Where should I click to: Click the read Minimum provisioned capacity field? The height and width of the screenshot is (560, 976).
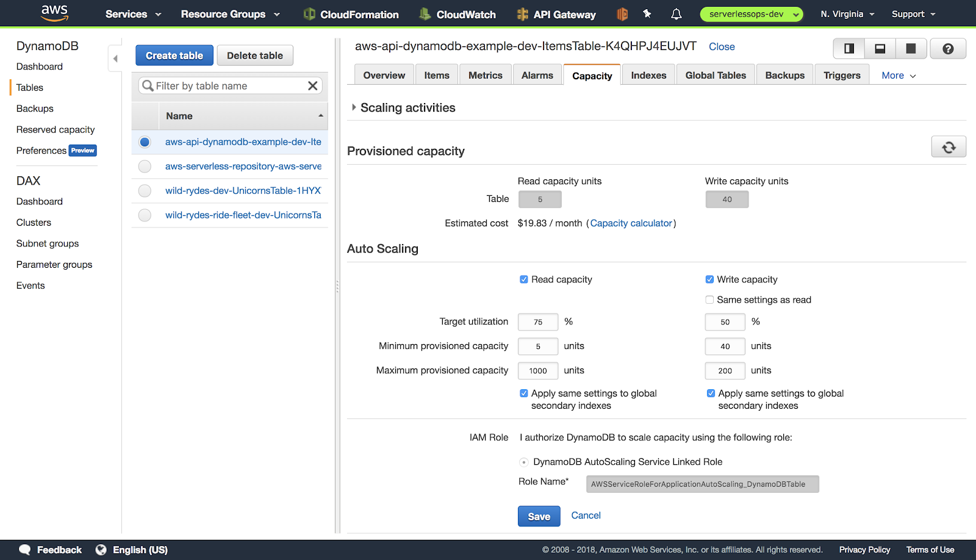[x=538, y=346]
